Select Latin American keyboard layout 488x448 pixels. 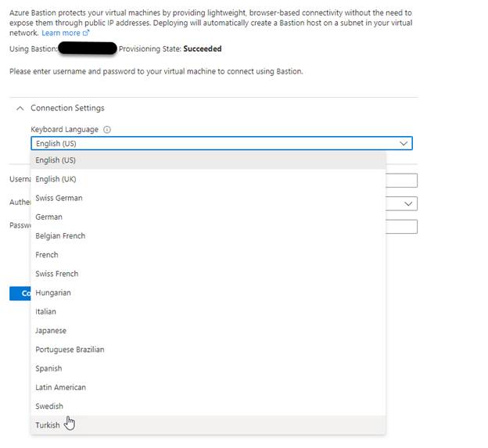tap(60, 387)
